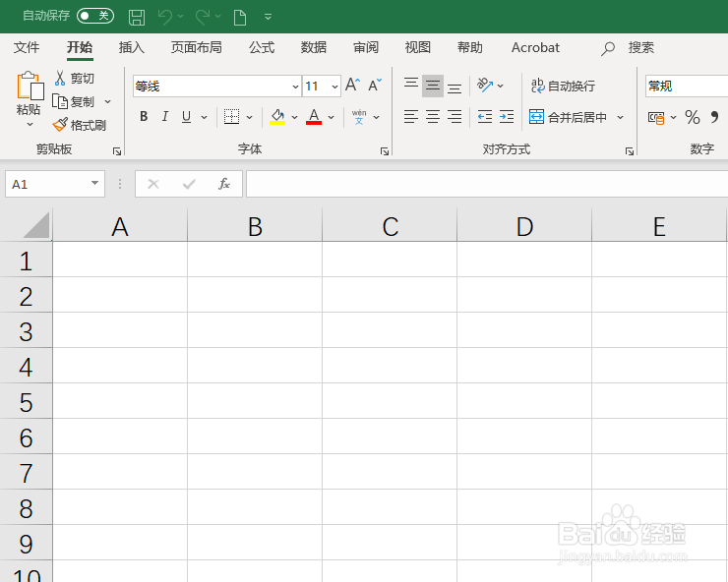The image size is (728, 582).
Task: Switch to the 视图 tab
Action: coord(418,47)
